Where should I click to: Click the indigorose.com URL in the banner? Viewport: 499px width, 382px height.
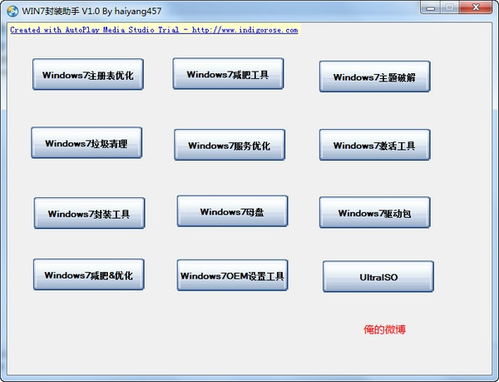coord(245,30)
